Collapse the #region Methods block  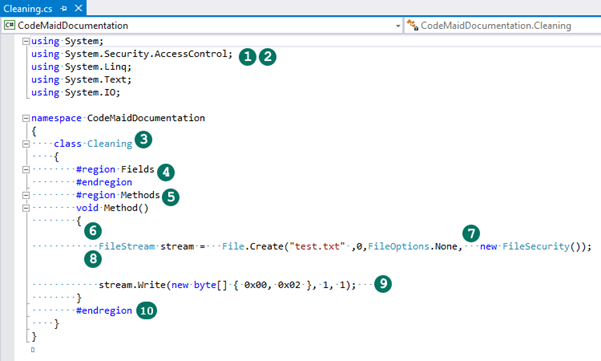coord(26,195)
